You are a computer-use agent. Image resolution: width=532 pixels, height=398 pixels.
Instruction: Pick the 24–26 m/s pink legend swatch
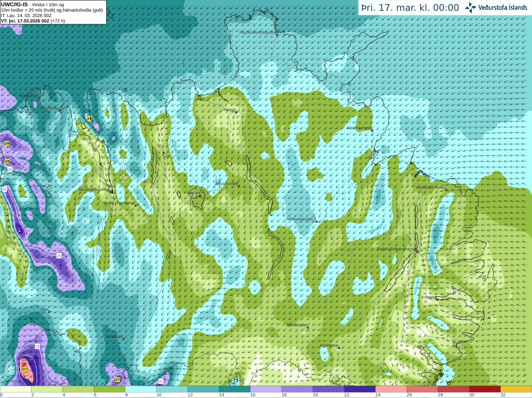391,389
